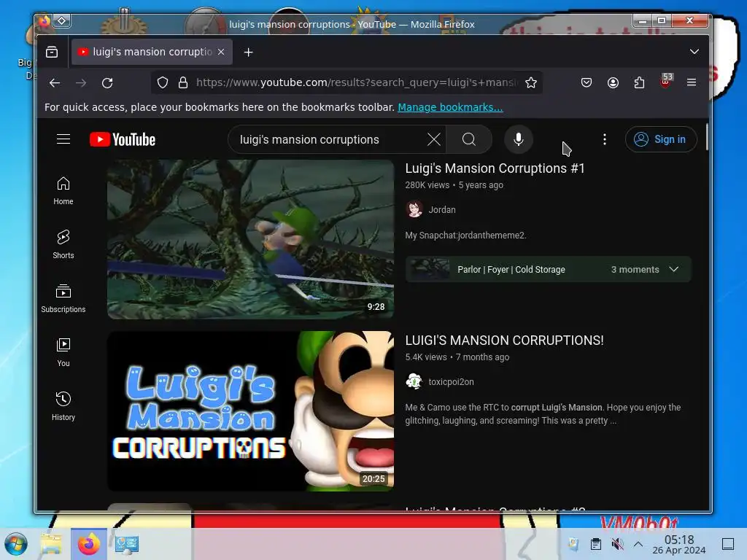Visit Jordan channel name
747x560 pixels.
click(x=441, y=209)
